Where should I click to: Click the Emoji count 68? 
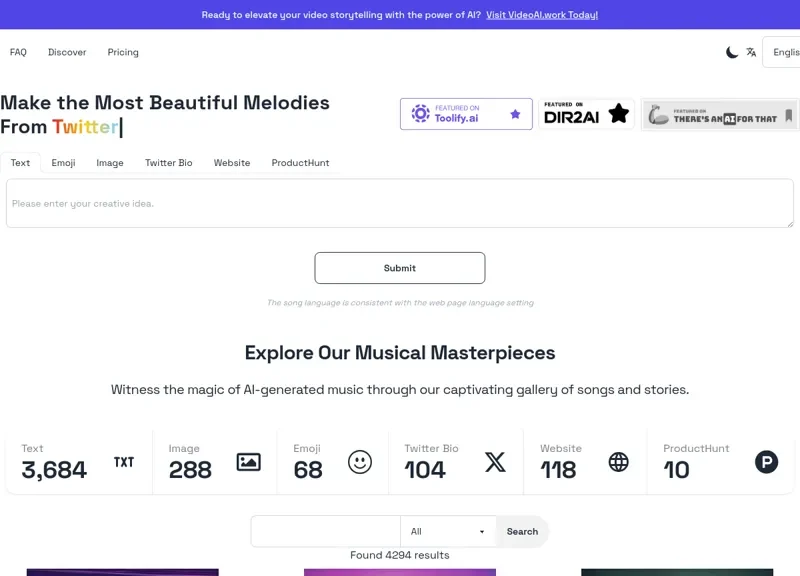pyautogui.click(x=308, y=470)
